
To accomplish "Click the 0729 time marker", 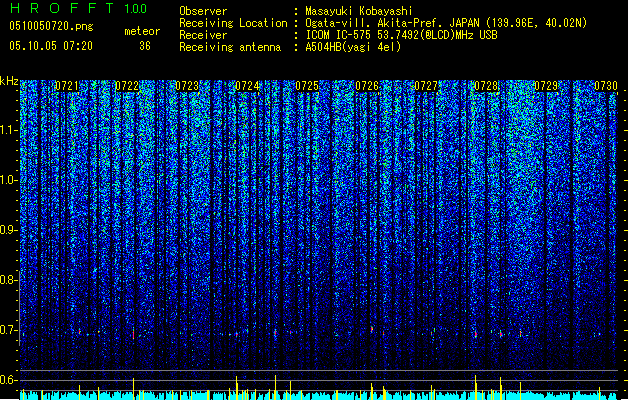I will pyautogui.click(x=546, y=86).
